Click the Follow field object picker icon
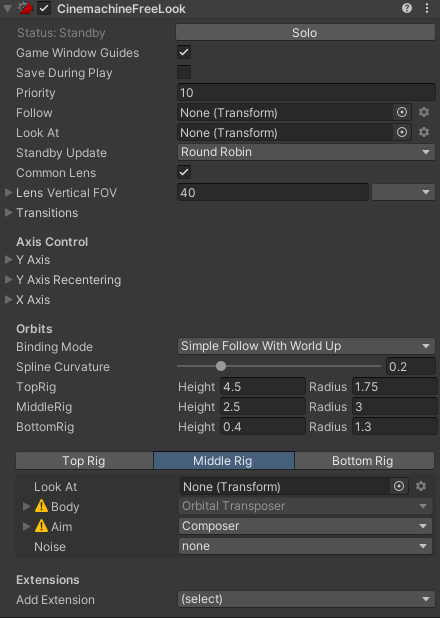This screenshot has width=440, height=618. pyautogui.click(x=402, y=112)
